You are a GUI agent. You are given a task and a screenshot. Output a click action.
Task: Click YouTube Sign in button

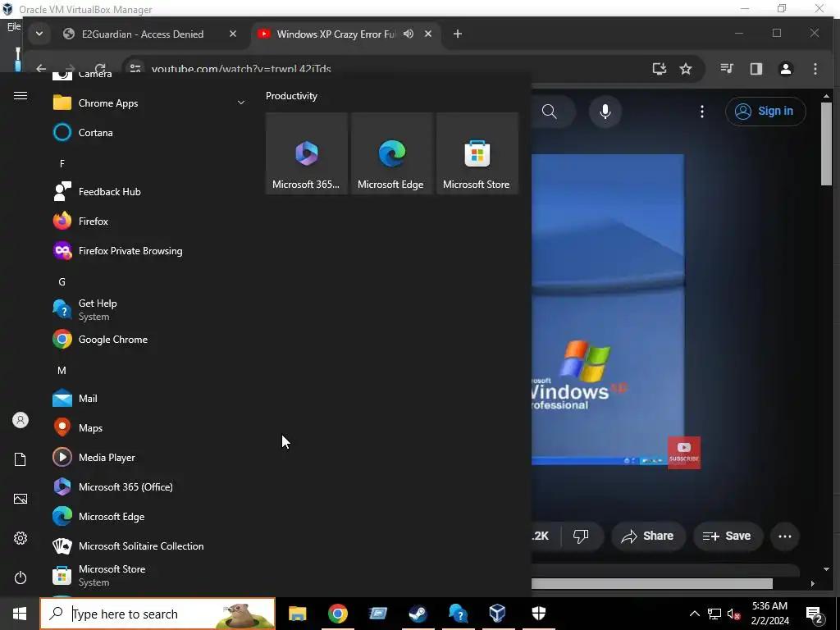[765, 112]
